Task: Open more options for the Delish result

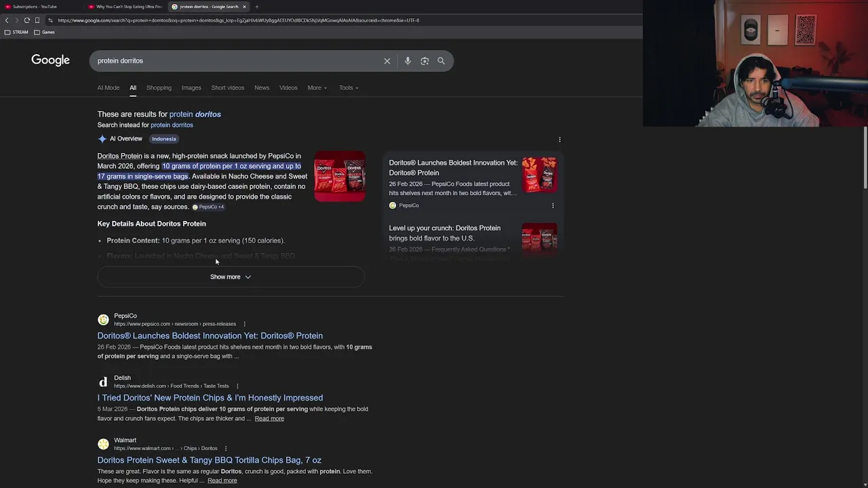Action: point(237,386)
